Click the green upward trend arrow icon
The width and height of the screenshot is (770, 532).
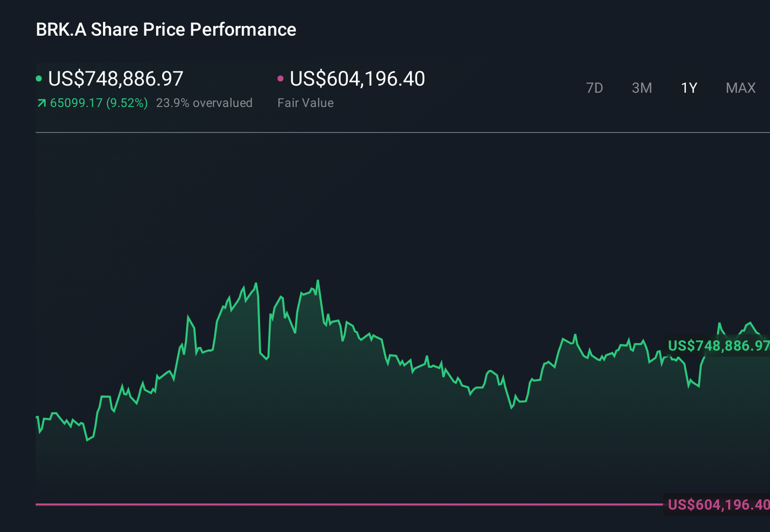(x=41, y=102)
